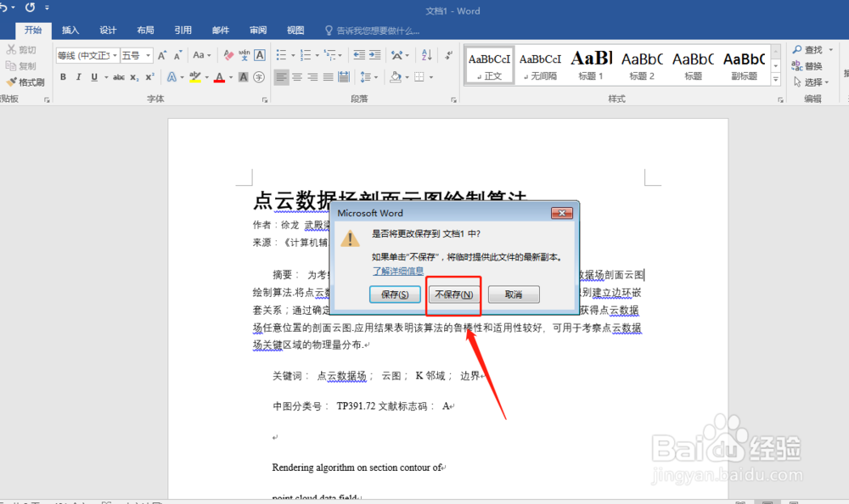
Task: Click 查找 (Find) in editing group
Action: click(812, 50)
